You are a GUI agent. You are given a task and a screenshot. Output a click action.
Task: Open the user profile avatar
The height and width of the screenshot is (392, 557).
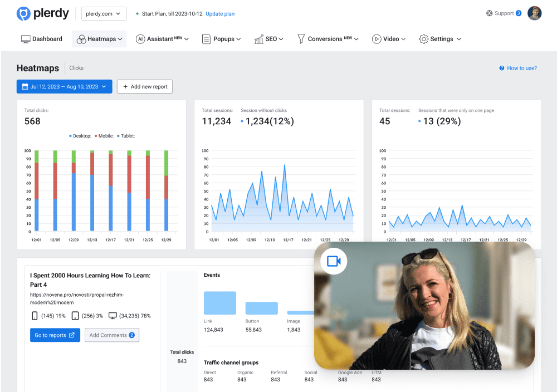coord(534,13)
